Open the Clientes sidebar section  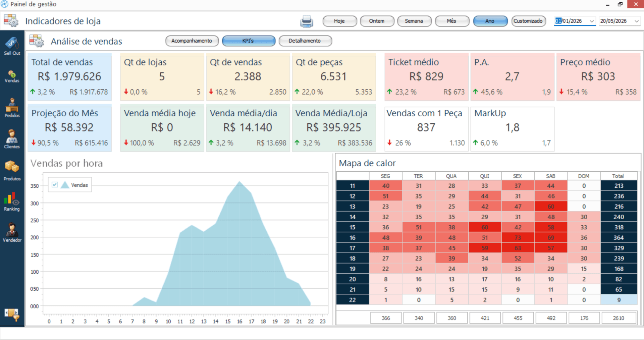point(12,139)
